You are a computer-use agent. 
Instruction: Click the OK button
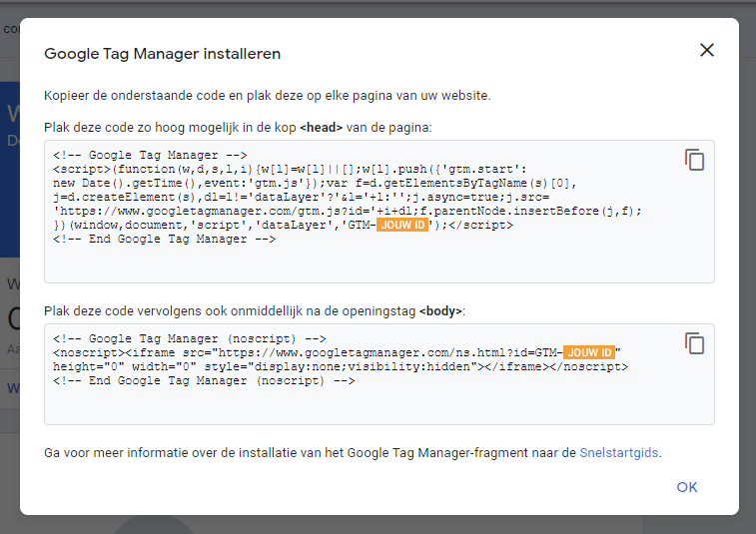(686, 487)
